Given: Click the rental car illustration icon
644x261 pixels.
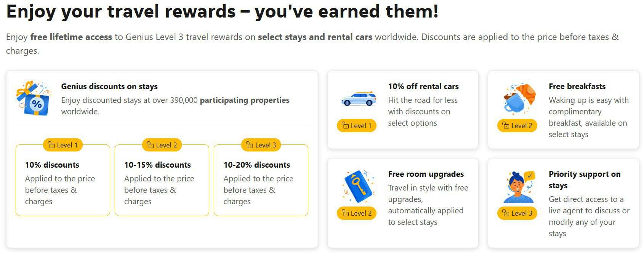Looking at the screenshot, I should coord(358,99).
